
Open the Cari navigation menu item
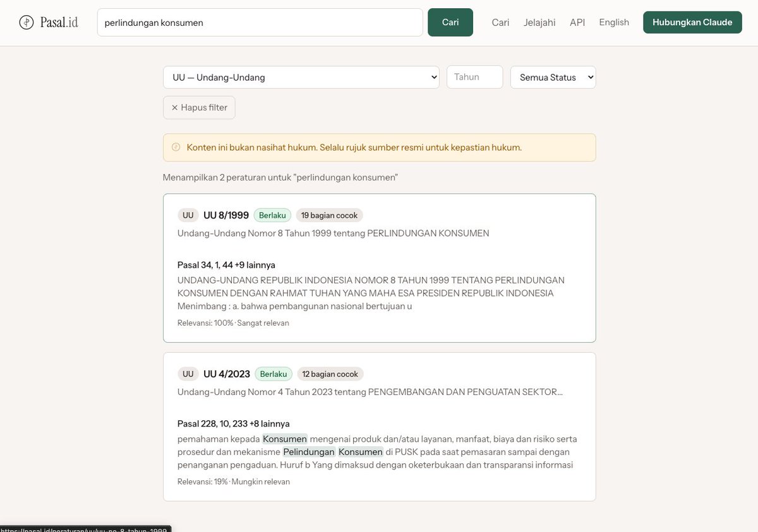[x=500, y=22]
